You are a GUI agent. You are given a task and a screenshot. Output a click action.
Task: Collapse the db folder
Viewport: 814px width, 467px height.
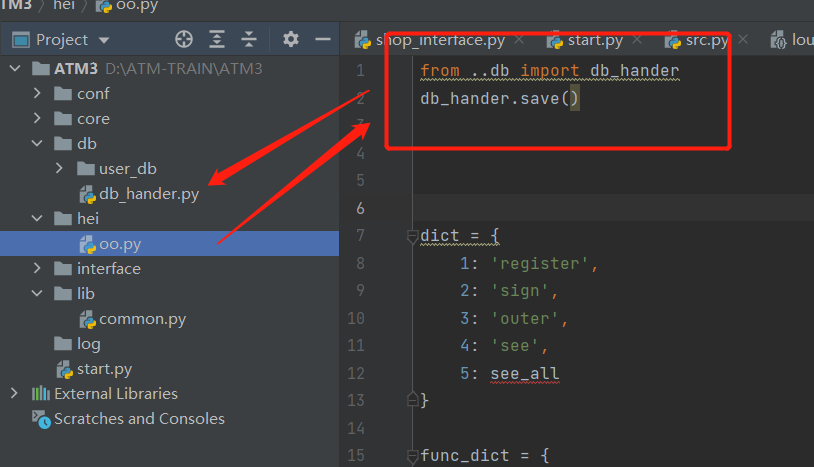pos(37,143)
